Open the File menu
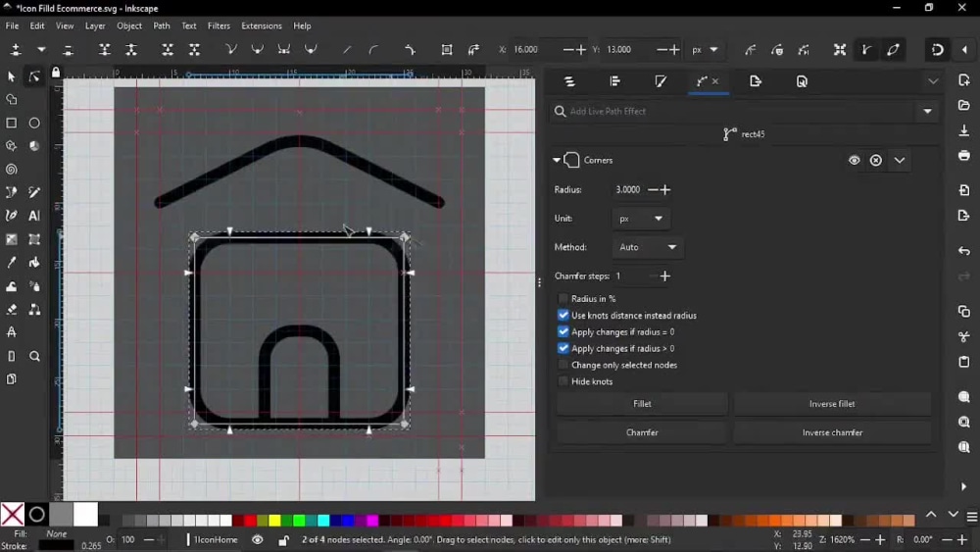Viewport: 980px width, 552px height. (x=12, y=25)
